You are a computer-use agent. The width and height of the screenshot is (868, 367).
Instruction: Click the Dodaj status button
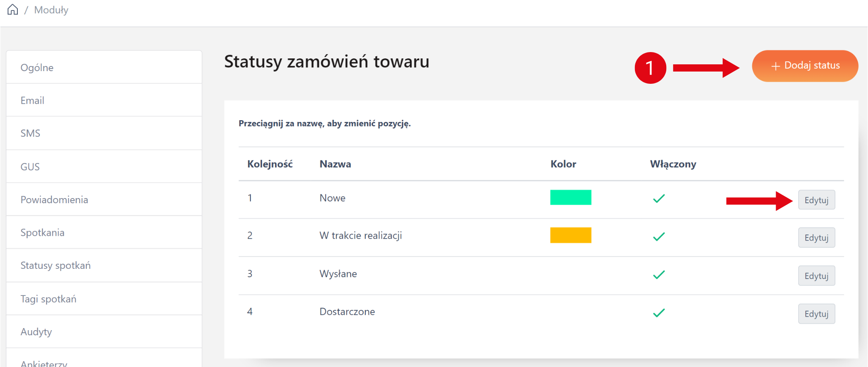point(805,66)
